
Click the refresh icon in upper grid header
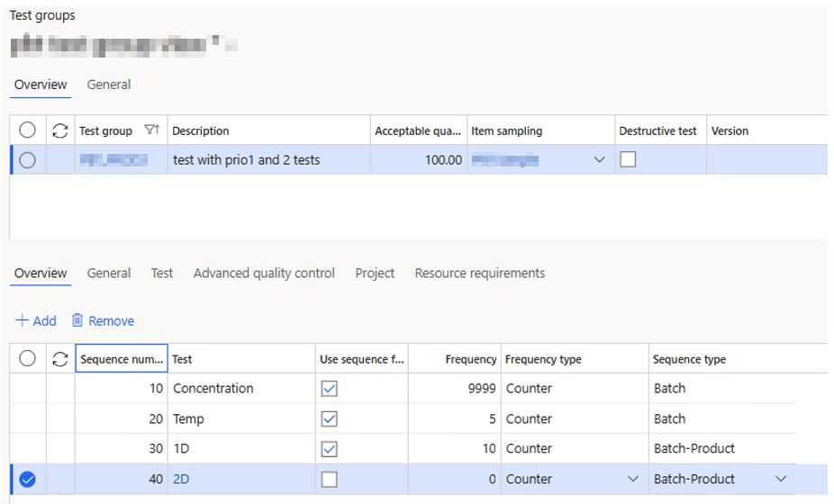click(60, 131)
